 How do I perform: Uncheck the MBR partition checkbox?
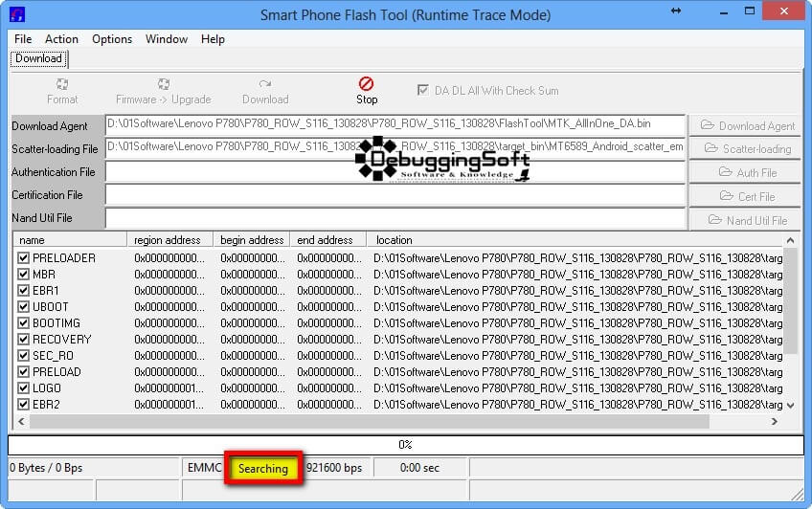[23, 275]
